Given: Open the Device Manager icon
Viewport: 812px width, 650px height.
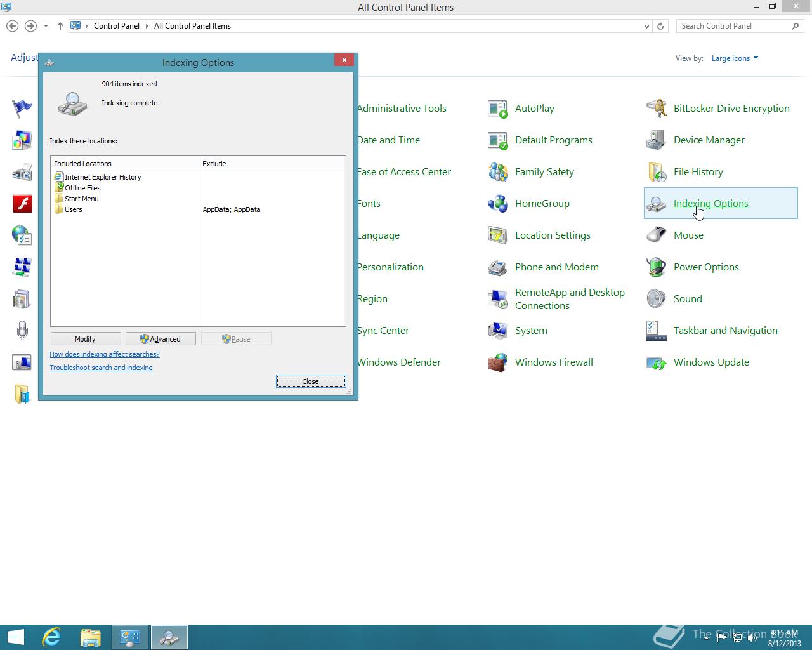Looking at the screenshot, I should [657, 140].
